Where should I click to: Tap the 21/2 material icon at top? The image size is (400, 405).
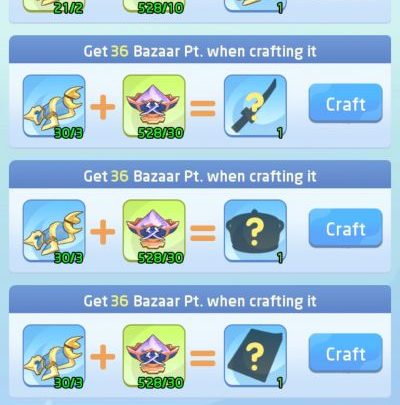tap(54, 6)
